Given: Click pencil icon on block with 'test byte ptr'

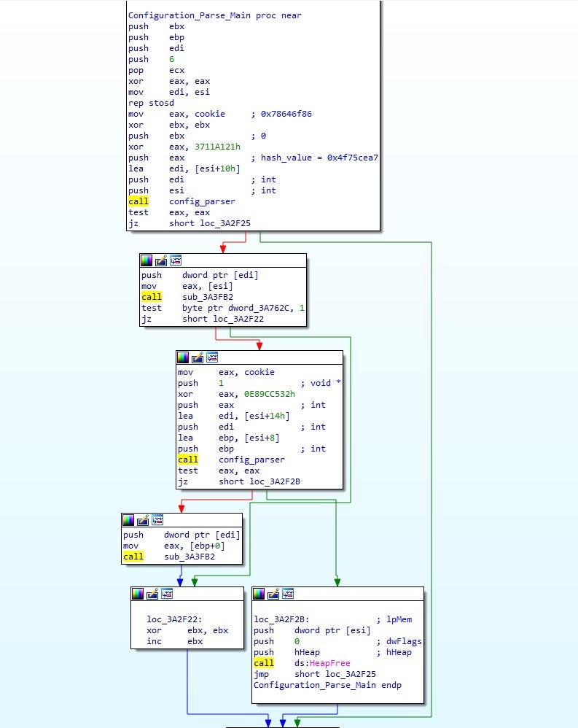Looking at the screenshot, I should (160, 260).
